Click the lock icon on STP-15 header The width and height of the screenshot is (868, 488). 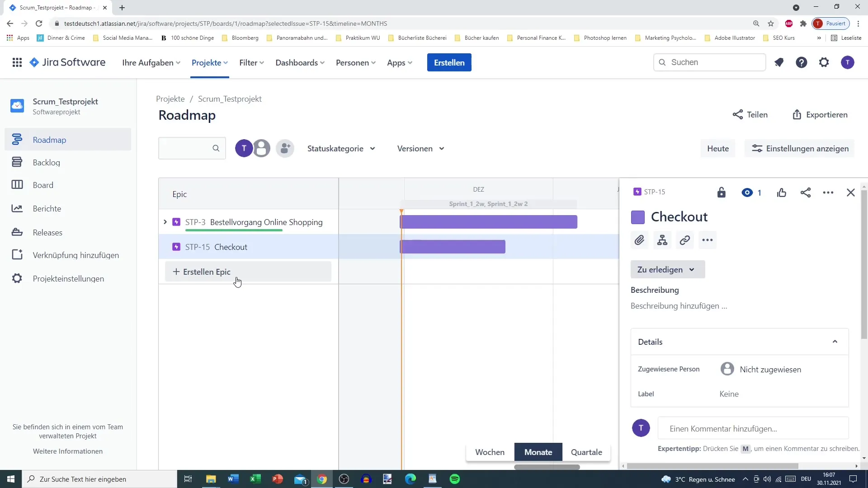click(722, 192)
